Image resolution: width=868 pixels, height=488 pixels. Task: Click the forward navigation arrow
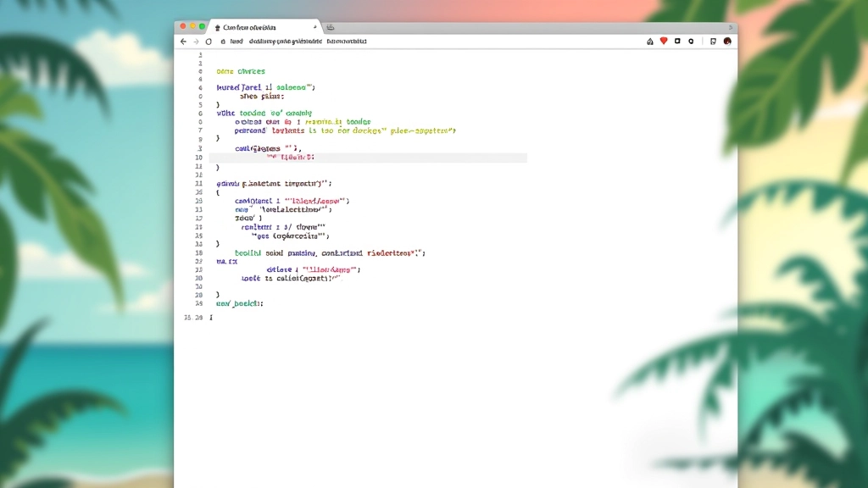196,41
